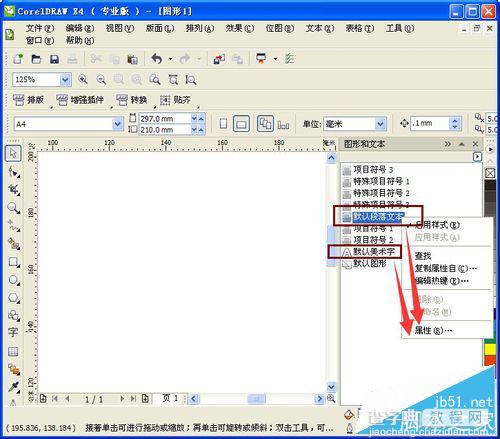Select the 特殊项目符号 1 style
Viewport: 500px width, 439px height.
click(x=376, y=181)
